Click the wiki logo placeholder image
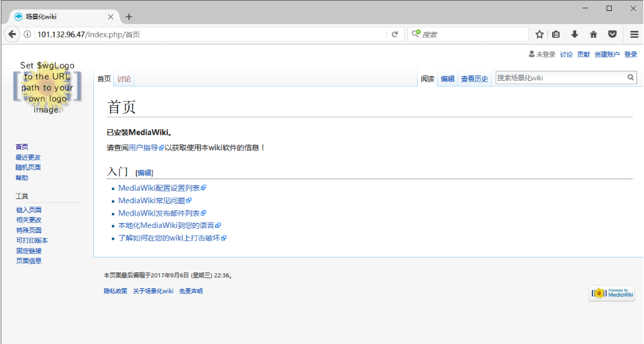644x344 pixels. click(47, 87)
